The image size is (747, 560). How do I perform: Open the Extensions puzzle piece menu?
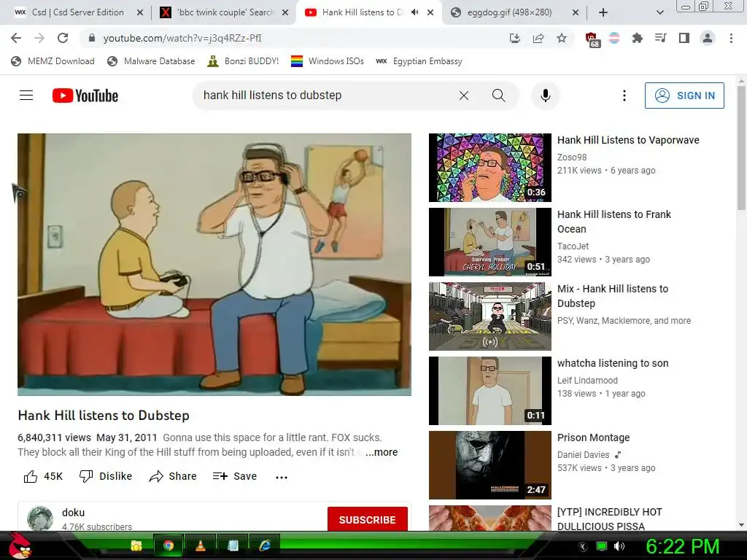(637, 38)
